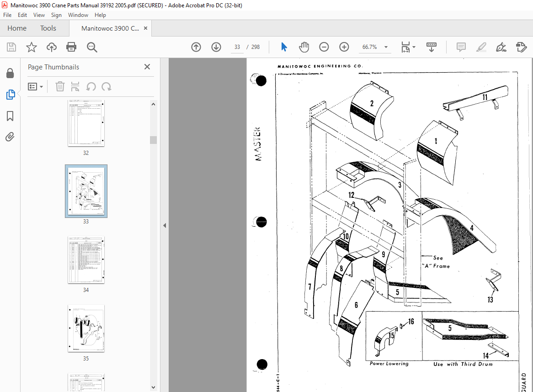
Task: Click the zoom percentage field showing 66.7%
Action: (369, 47)
